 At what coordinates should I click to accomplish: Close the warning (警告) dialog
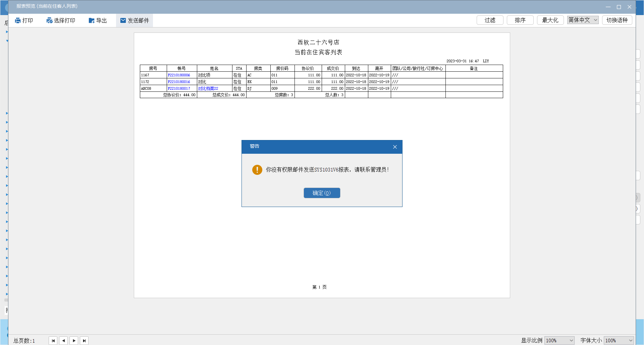395,147
